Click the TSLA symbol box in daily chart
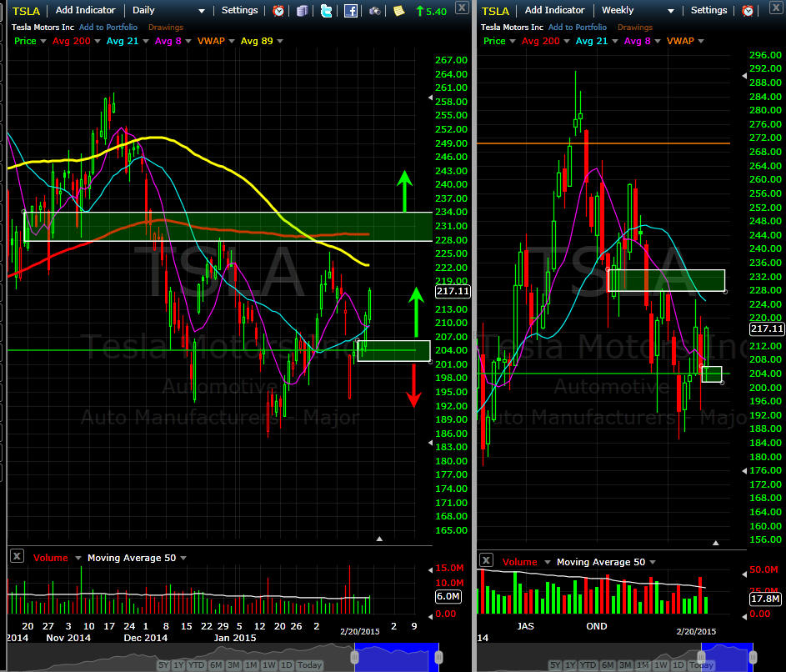The width and height of the screenshot is (786, 672). pos(26,11)
